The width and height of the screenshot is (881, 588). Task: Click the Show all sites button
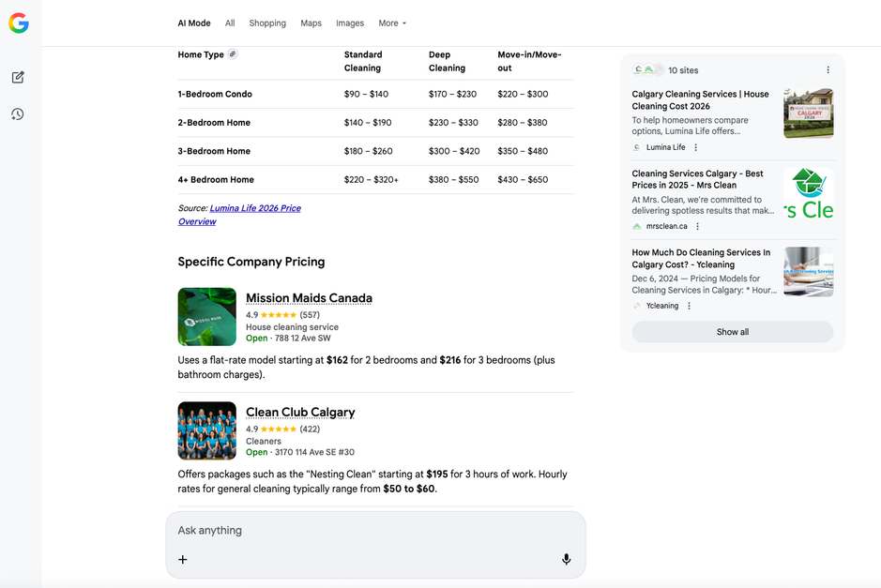732,332
